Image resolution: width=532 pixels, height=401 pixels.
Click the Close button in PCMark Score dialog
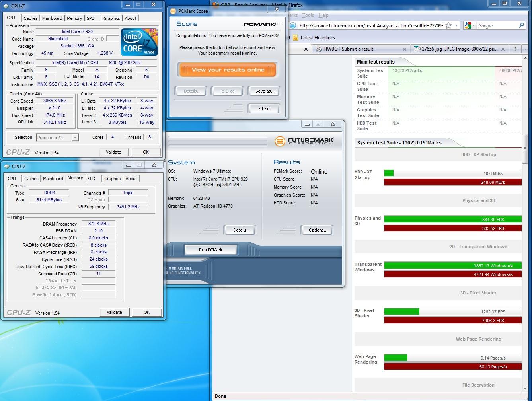pos(264,109)
